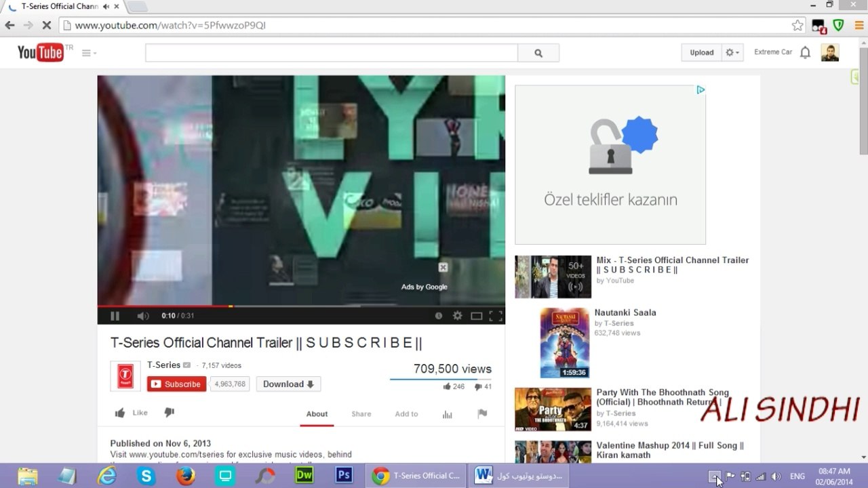Image resolution: width=868 pixels, height=488 pixels.
Task: Open the green shield extension
Action: (839, 25)
